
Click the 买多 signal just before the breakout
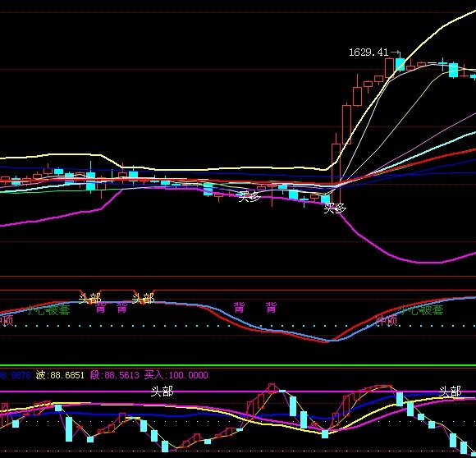coord(335,208)
